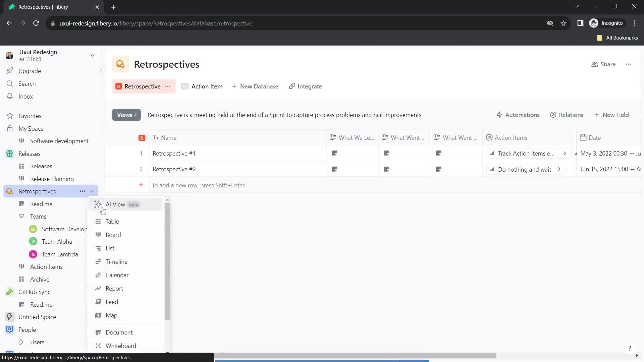Open the Views count dropdown
Image resolution: width=644 pixels, height=362 pixels.
pos(126,115)
